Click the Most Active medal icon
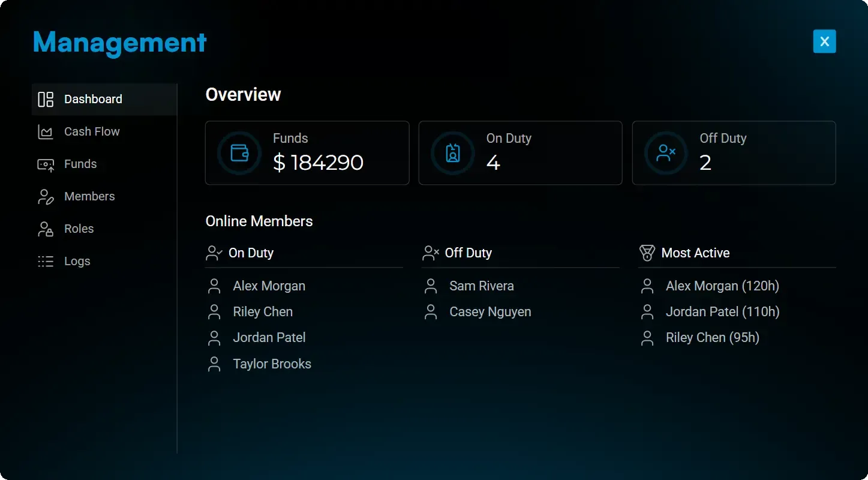The height and width of the screenshot is (480, 868). tap(647, 253)
